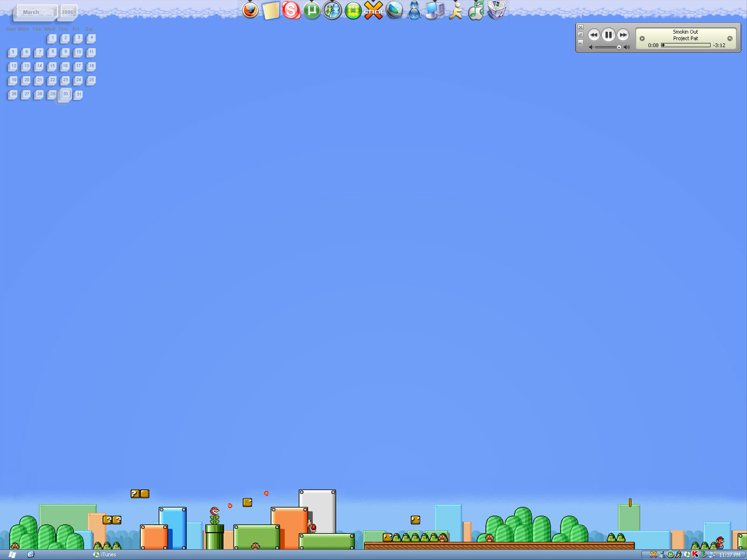
Task: Open X-Chat from the top dock
Action: (373, 10)
